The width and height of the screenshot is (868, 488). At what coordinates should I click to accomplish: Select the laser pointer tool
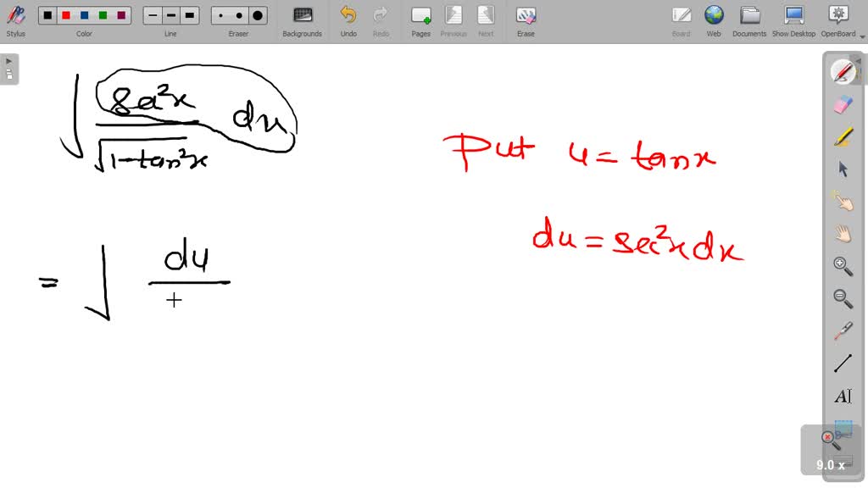843,330
